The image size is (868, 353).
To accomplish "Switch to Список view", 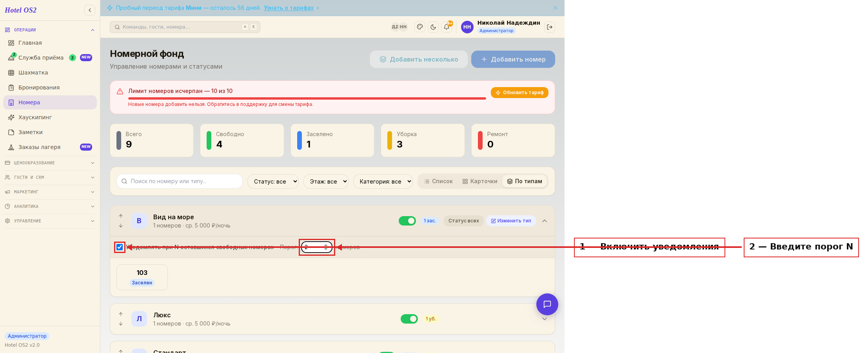I will pos(438,181).
